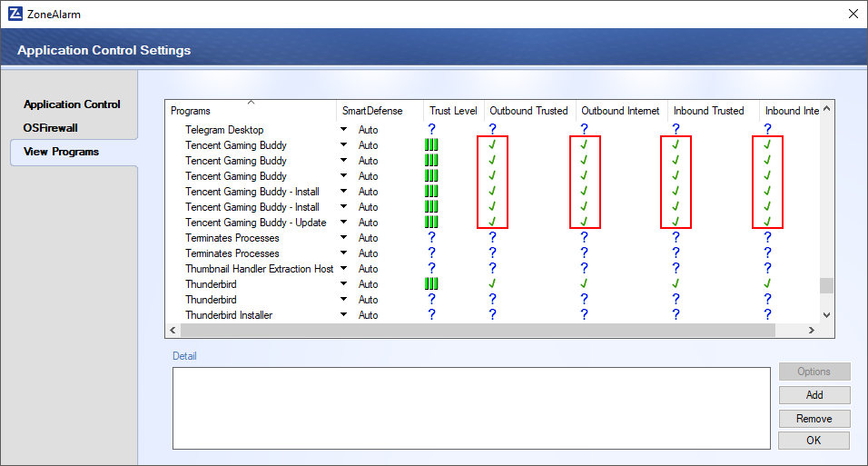
Task: Sort by the Trust Level column header
Action: [x=454, y=110]
